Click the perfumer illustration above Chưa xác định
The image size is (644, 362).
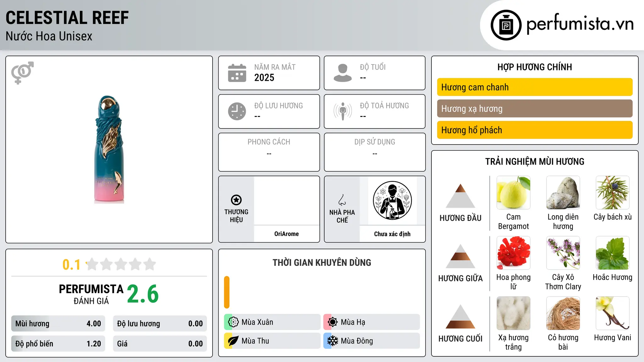point(392,200)
